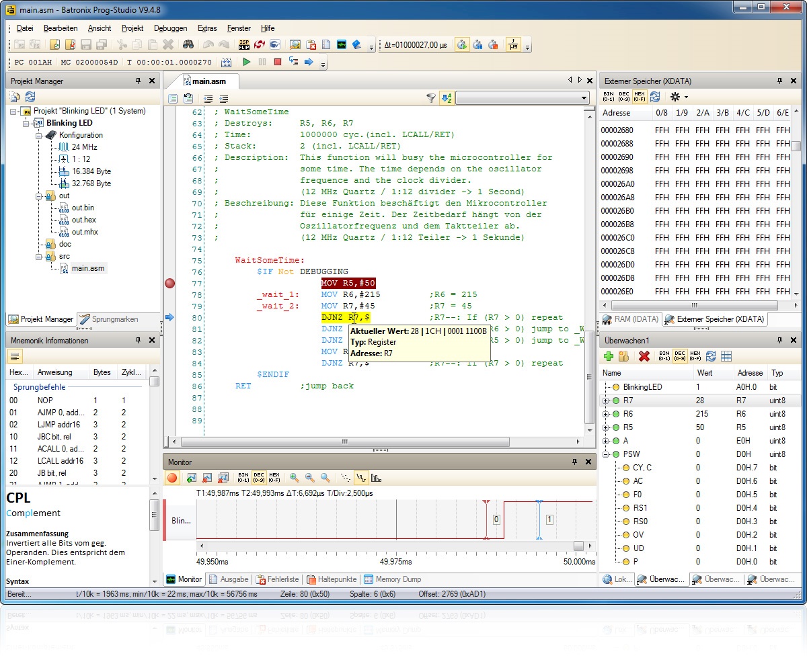Click the blue step arrow in debug toolbar
This screenshot has width=807, height=672.
click(309, 62)
